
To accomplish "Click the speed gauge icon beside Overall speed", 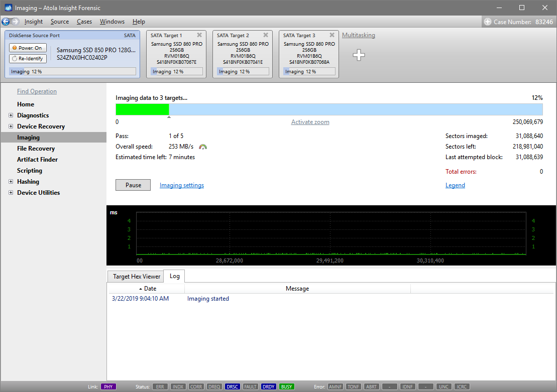I will 202,147.
